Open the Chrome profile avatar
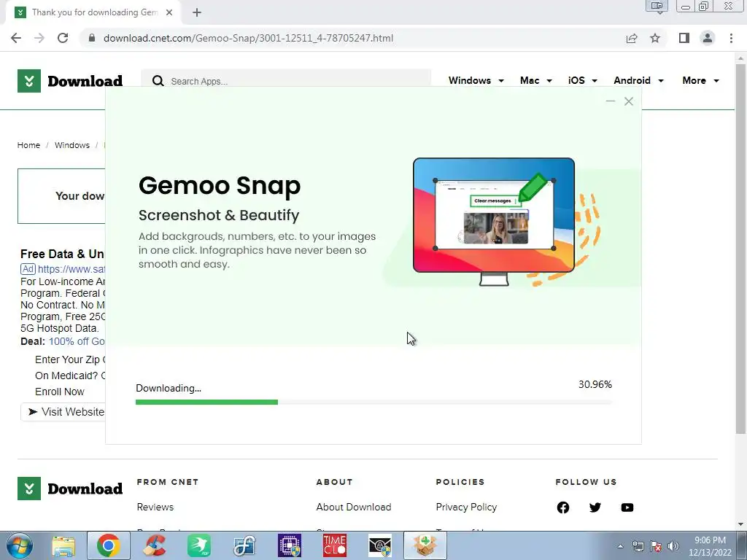The height and width of the screenshot is (560, 747). pos(708,38)
